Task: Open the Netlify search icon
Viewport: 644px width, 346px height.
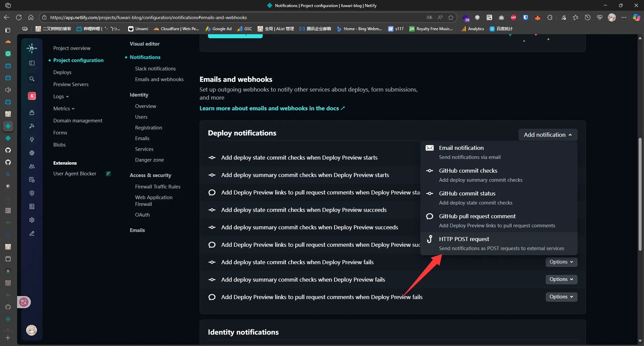Action: 32,79
